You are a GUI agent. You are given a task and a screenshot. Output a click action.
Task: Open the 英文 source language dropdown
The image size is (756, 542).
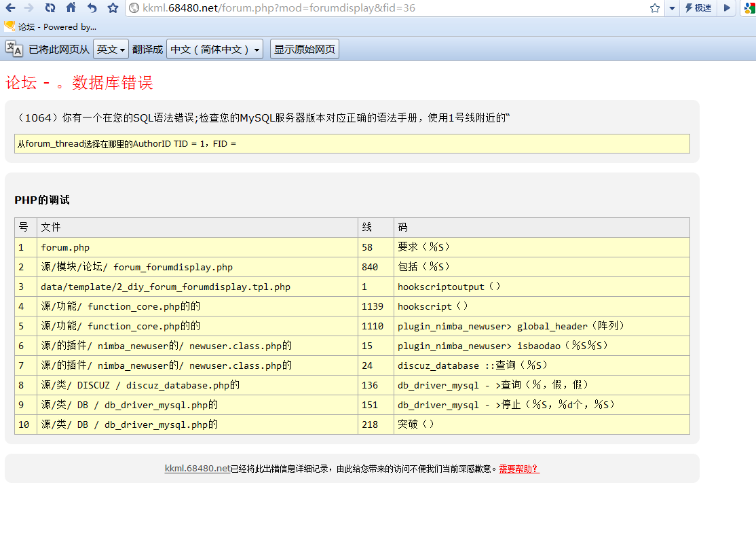(x=111, y=49)
